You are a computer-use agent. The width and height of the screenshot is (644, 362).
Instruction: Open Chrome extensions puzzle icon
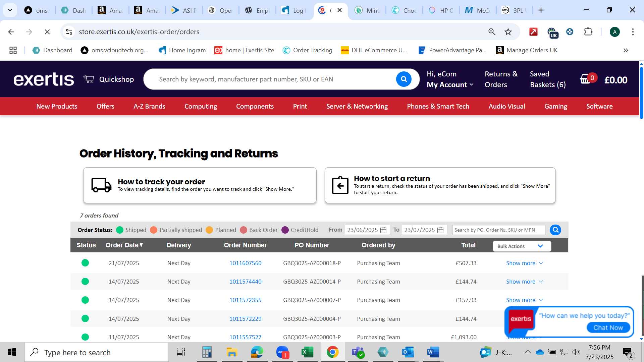coord(588,32)
